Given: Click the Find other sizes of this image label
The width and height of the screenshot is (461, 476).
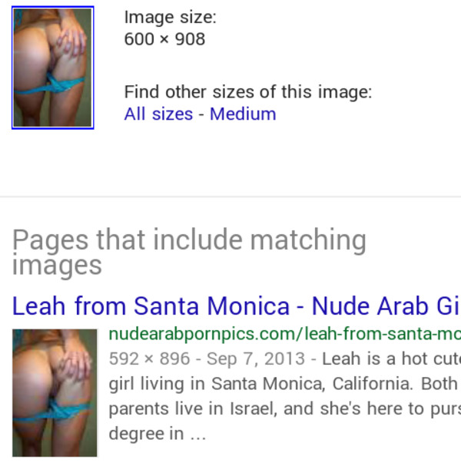Looking at the screenshot, I should (248, 92).
